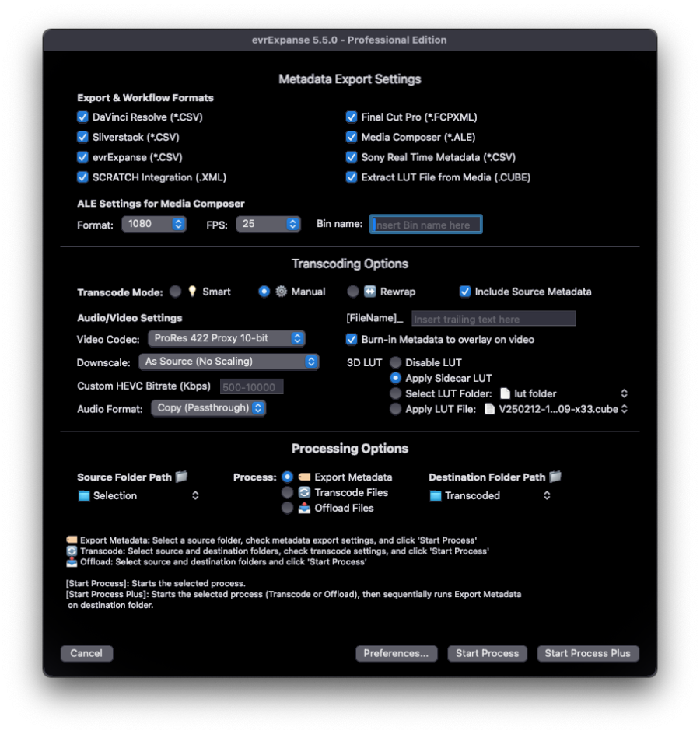
Task: Click the Smart mode lightbulb icon
Action: pos(192,291)
